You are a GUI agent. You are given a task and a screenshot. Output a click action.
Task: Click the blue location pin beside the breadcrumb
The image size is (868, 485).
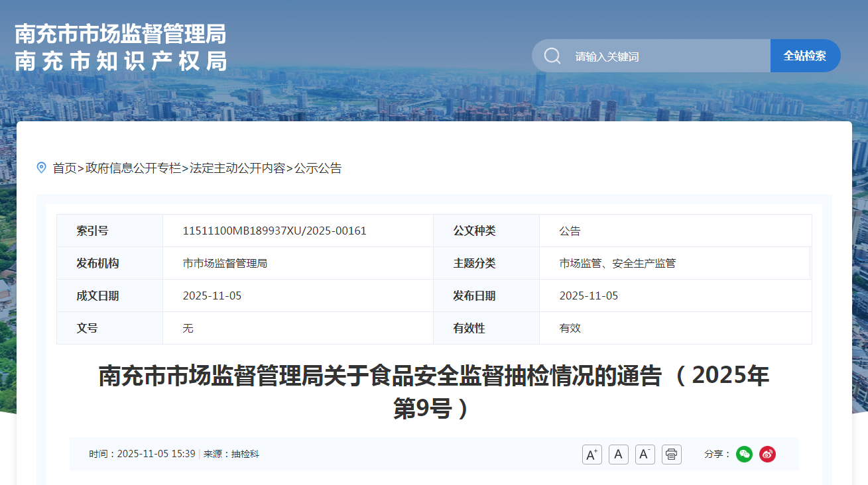pyautogui.click(x=41, y=168)
